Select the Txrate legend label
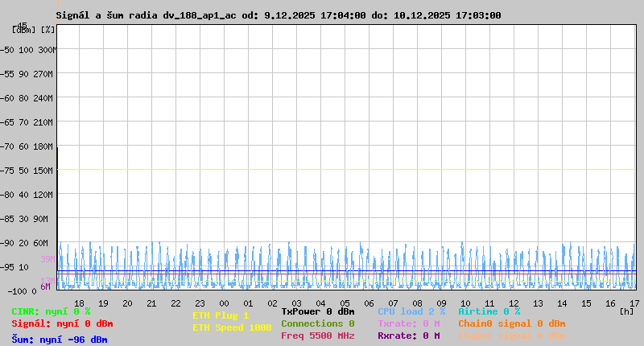This screenshot has height=346, width=644. click(x=408, y=323)
